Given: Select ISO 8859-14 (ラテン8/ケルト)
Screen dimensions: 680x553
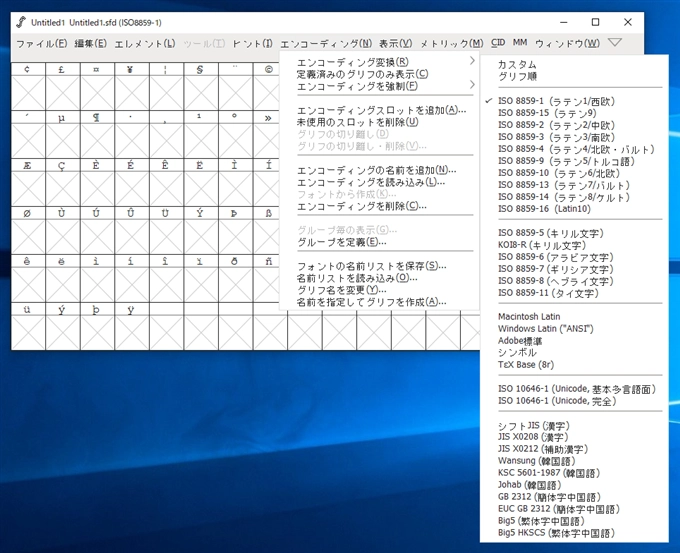Looking at the screenshot, I should pos(574,197).
